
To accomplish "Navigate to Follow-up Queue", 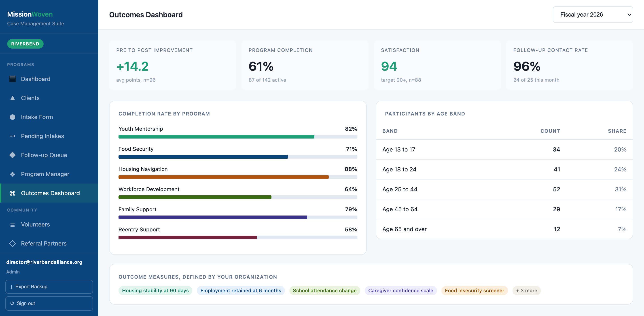I will point(49,155).
